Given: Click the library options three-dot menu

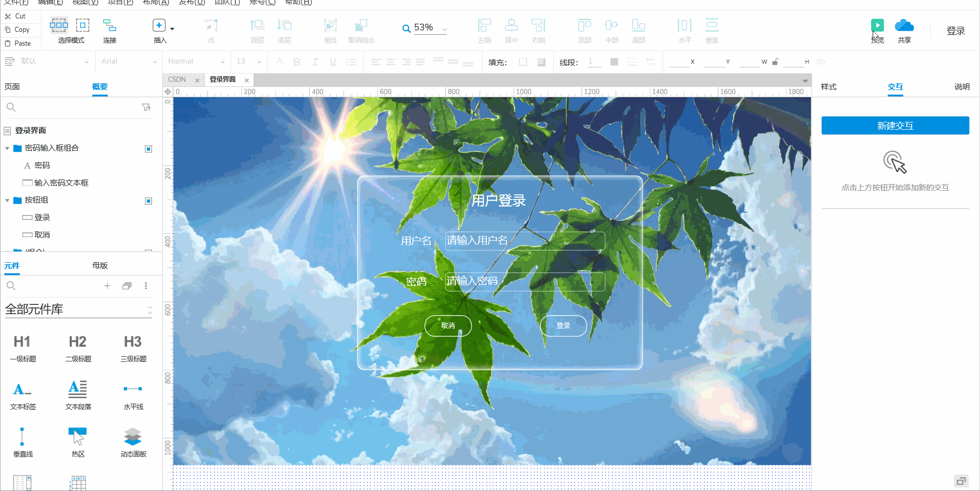Looking at the screenshot, I should click(146, 286).
